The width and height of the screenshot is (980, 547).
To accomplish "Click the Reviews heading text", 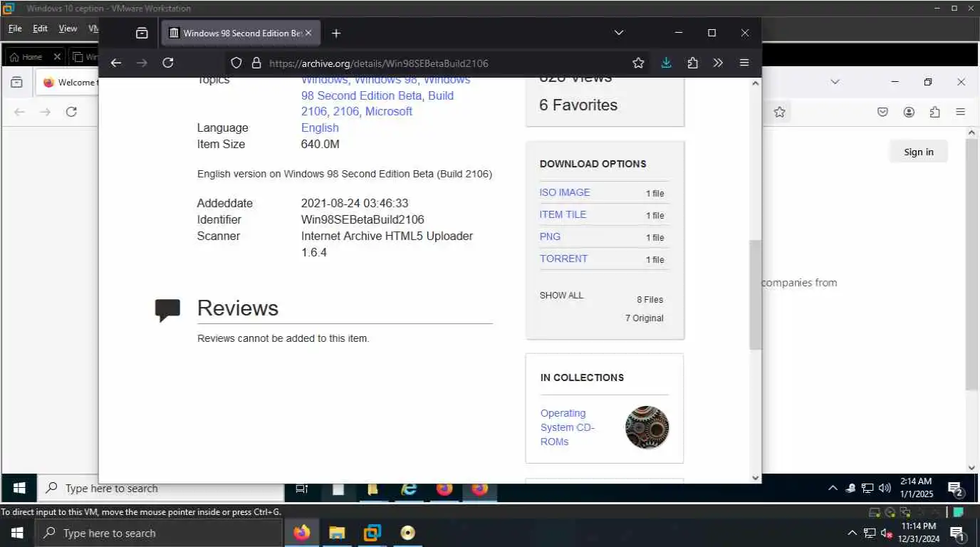I will [237, 308].
